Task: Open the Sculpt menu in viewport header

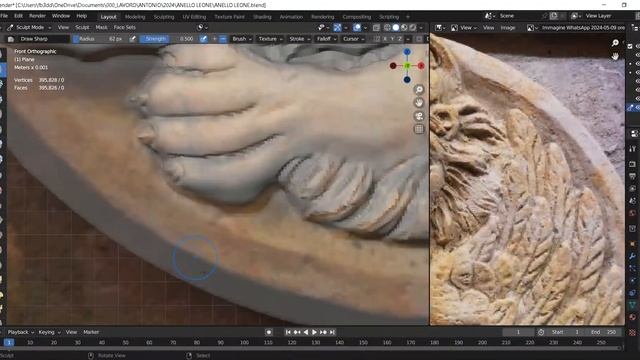Action: click(x=82, y=27)
